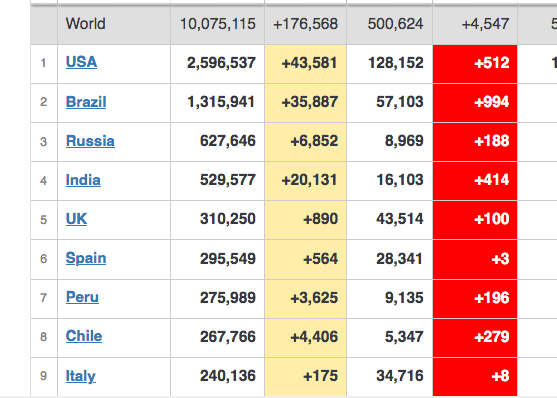The width and height of the screenshot is (557, 398).
Task: Click Brazil new deaths +994 cell
Action: 475,103
